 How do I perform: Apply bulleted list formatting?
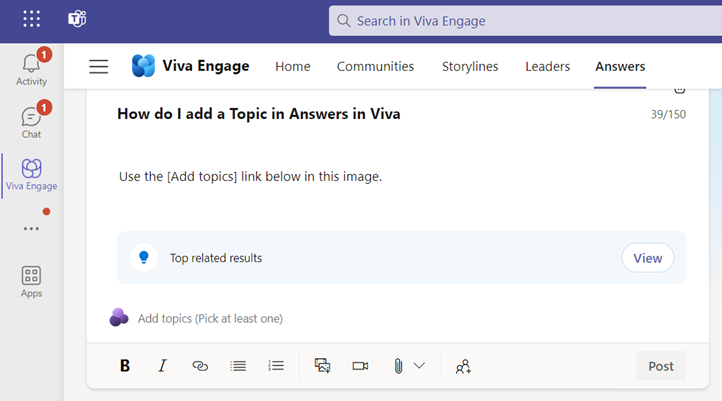point(238,366)
